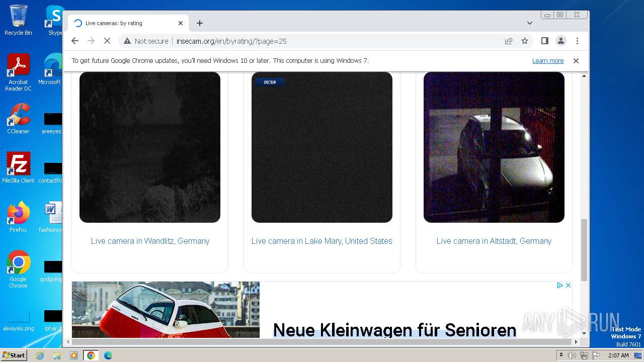Click the vertical page scrollbar thumb
The height and width of the screenshot is (362, 644).
(584, 250)
